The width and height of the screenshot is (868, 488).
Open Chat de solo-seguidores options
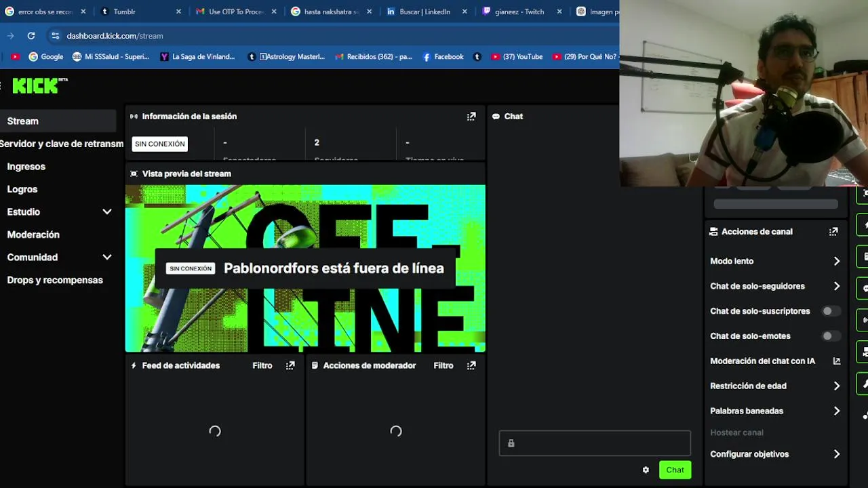pyautogui.click(x=775, y=286)
